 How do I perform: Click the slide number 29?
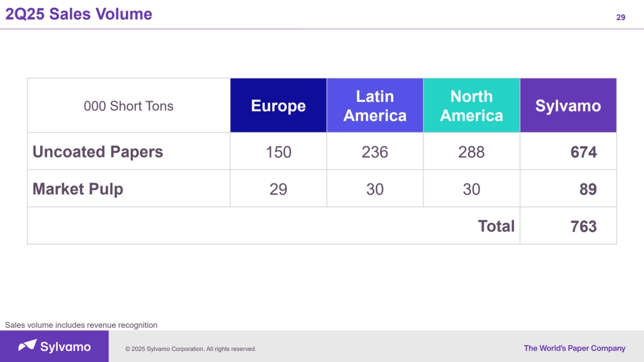click(x=620, y=18)
